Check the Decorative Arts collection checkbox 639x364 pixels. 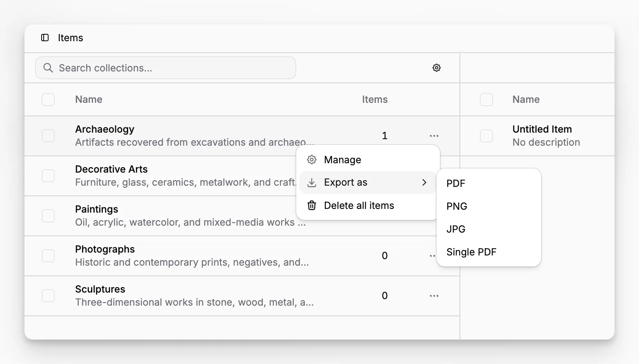(48, 176)
